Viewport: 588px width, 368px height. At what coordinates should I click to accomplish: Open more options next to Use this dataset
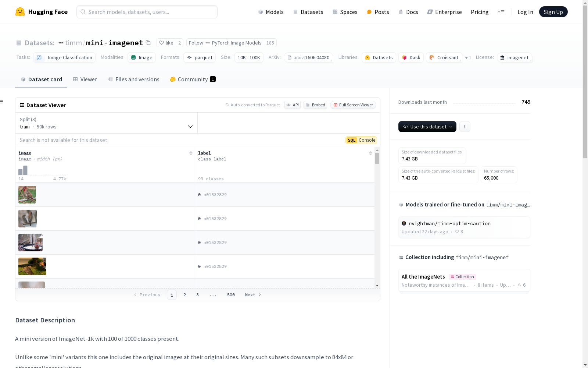pos(465,127)
